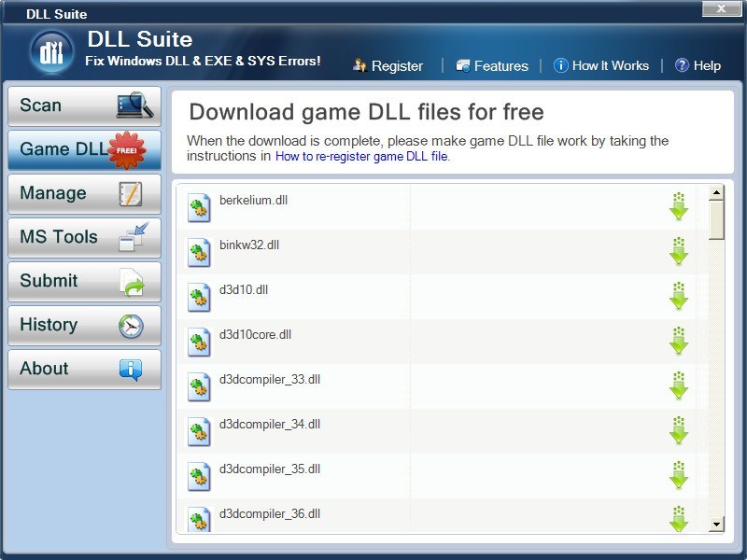
Task: Download d3d10core.dll with green arrow
Action: (x=679, y=341)
